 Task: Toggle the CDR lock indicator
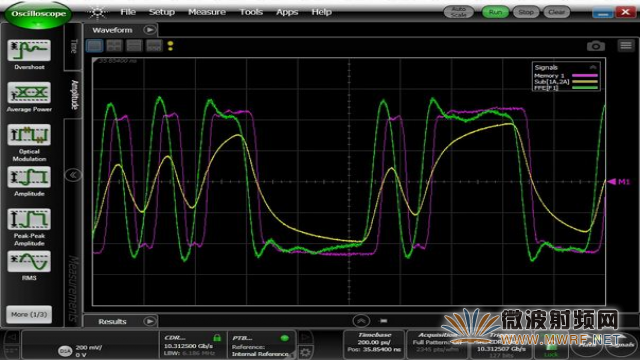[217, 338]
